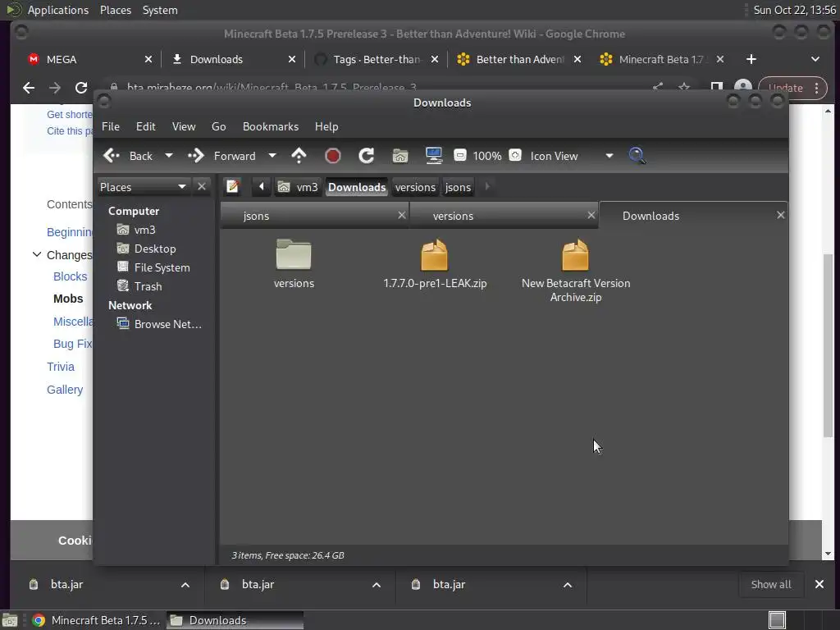Close the jsons tab

[402, 215]
